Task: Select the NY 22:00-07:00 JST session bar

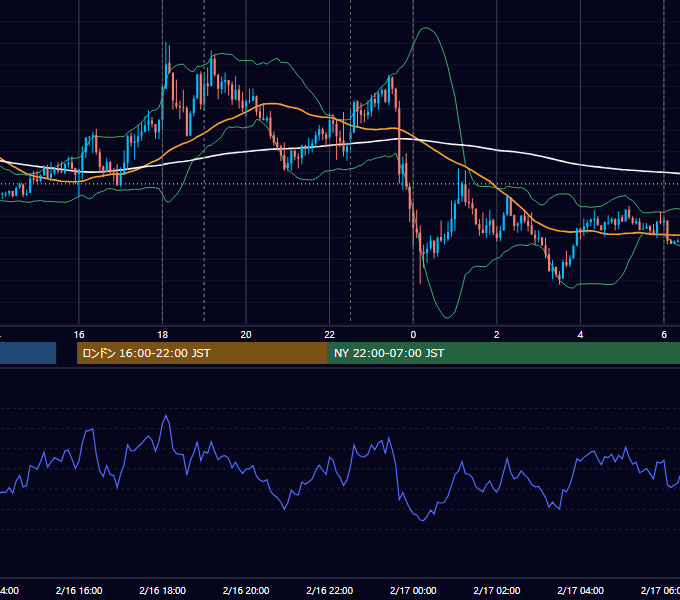Action: (x=503, y=353)
